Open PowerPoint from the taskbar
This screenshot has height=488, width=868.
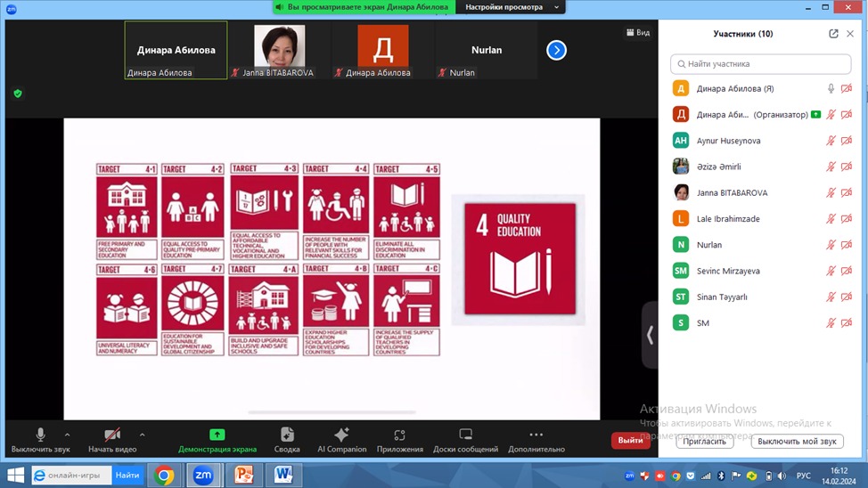pos(243,476)
